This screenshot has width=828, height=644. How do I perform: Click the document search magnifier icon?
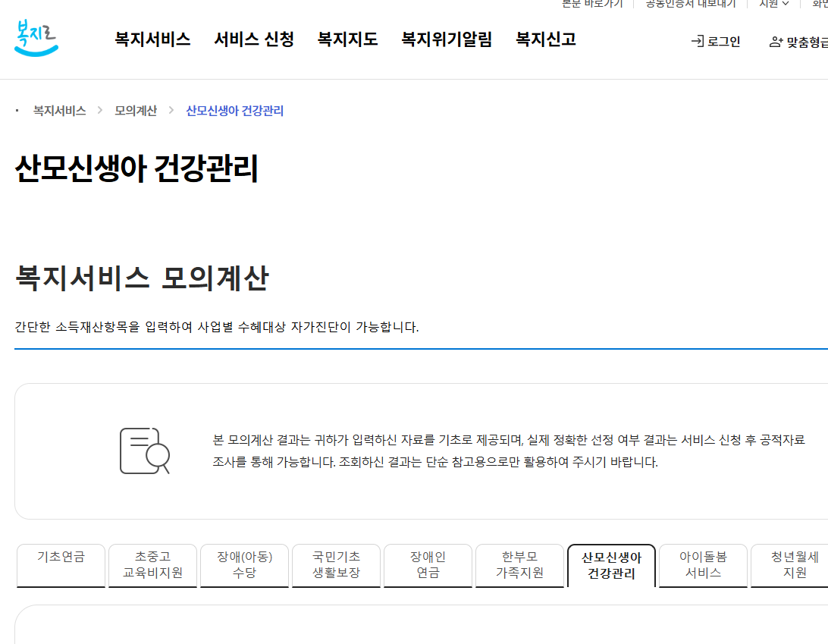click(x=145, y=451)
